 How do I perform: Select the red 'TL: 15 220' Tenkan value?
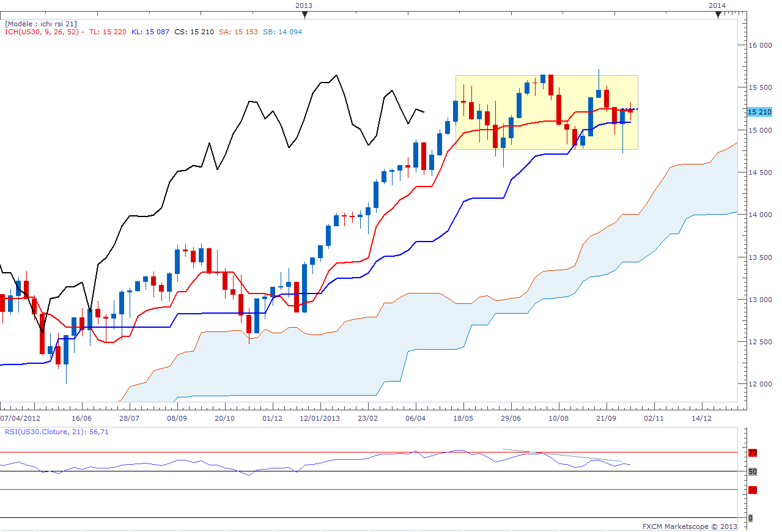(108, 32)
